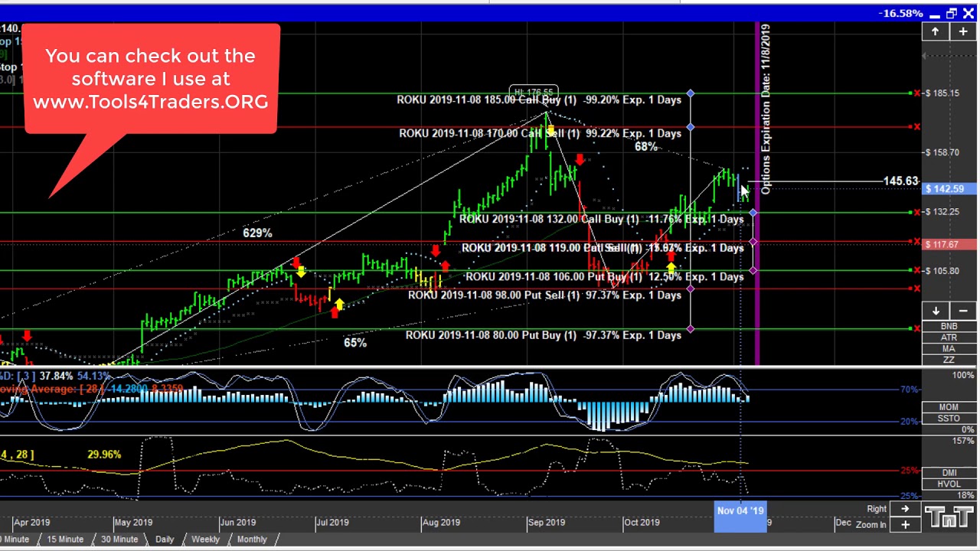
Task: Select the diamond handle on 170.00 Call Sell line
Action: (x=691, y=127)
